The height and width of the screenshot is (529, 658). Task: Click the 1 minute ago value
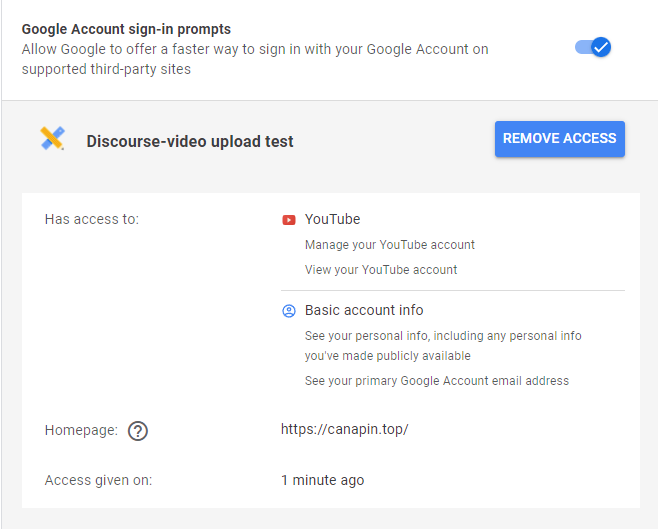[x=322, y=480]
